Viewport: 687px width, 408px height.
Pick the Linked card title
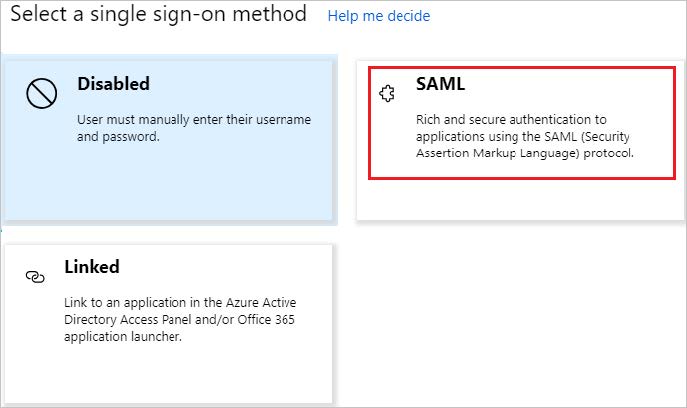tap(92, 267)
